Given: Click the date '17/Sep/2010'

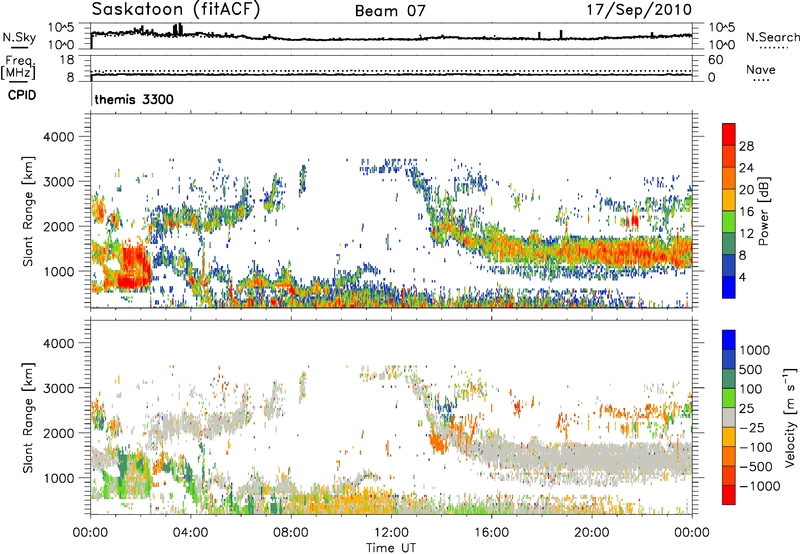Looking at the screenshot, I should (639, 9).
